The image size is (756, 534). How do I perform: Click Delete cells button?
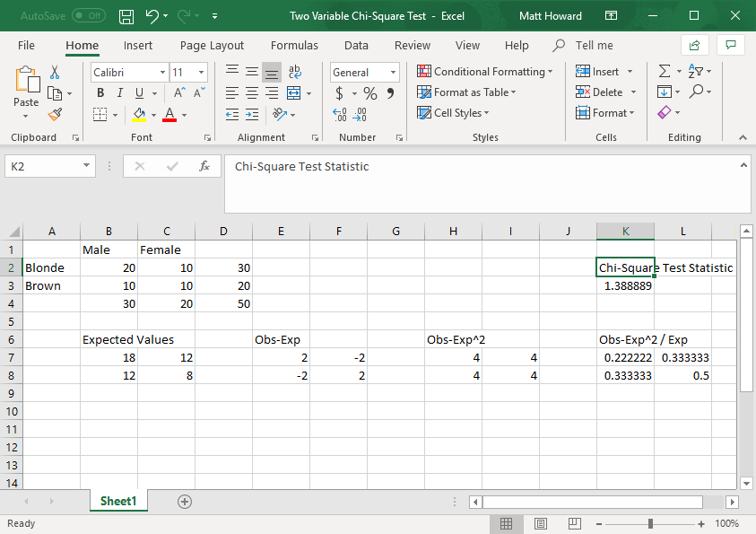[599, 92]
